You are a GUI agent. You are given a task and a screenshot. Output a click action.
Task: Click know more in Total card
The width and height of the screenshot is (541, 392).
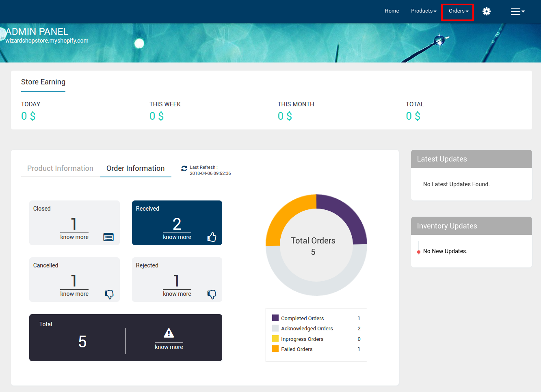[169, 347]
